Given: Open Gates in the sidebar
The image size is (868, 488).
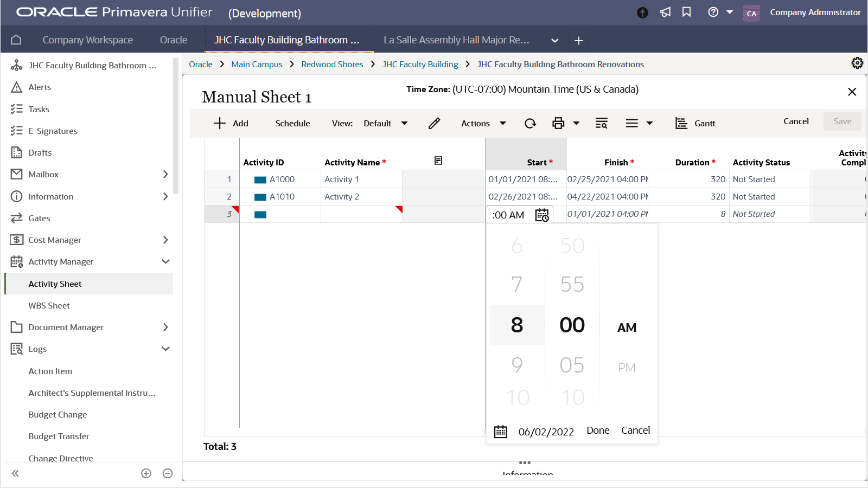Looking at the screenshot, I should (x=39, y=218).
